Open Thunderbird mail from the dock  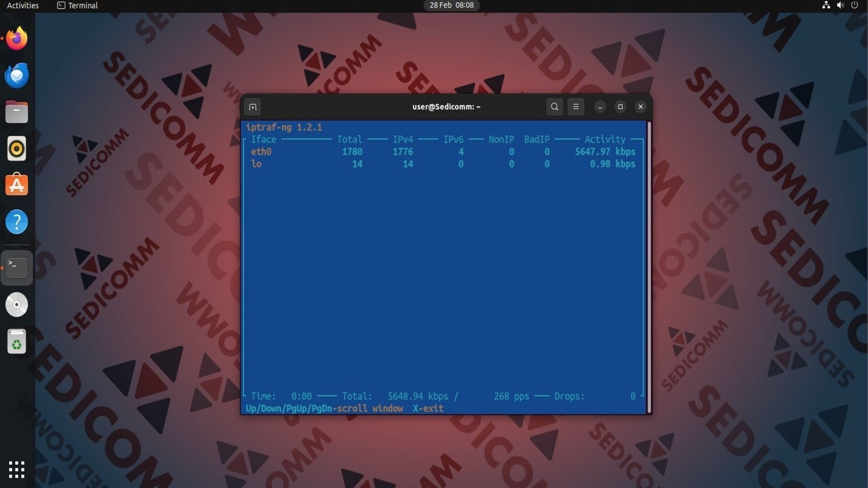pyautogui.click(x=17, y=75)
